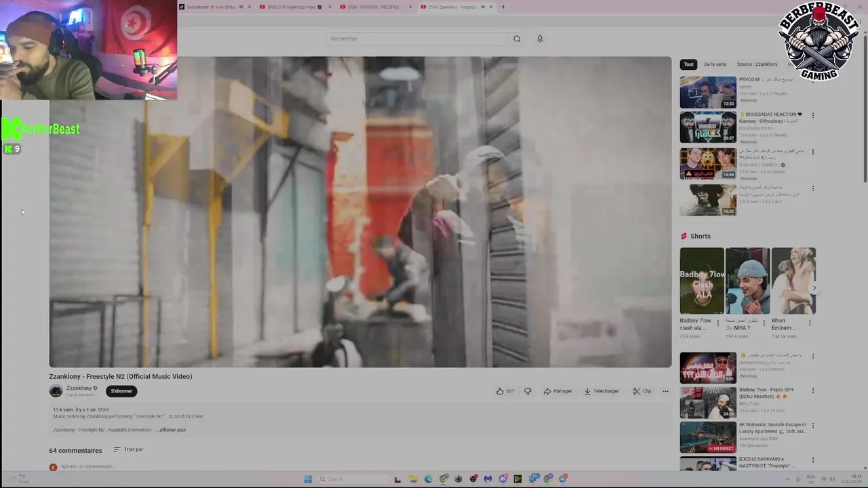Start voice search with the microphone icon
This screenshot has width=868, height=488.
pos(540,39)
